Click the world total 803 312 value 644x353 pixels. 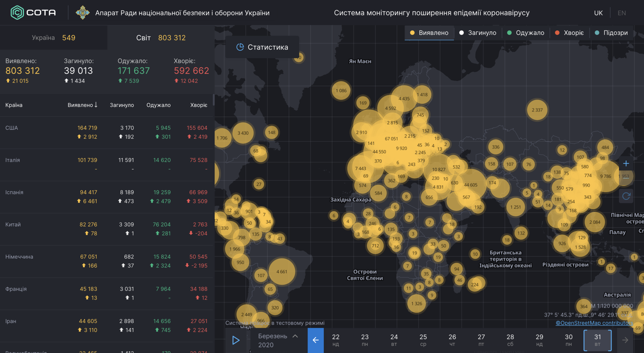172,38
